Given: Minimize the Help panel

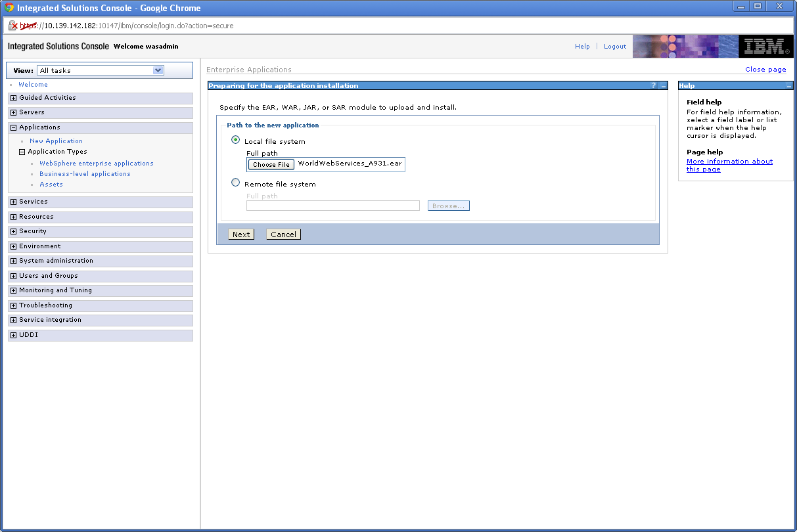Looking at the screenshot, I should [789, 86].
